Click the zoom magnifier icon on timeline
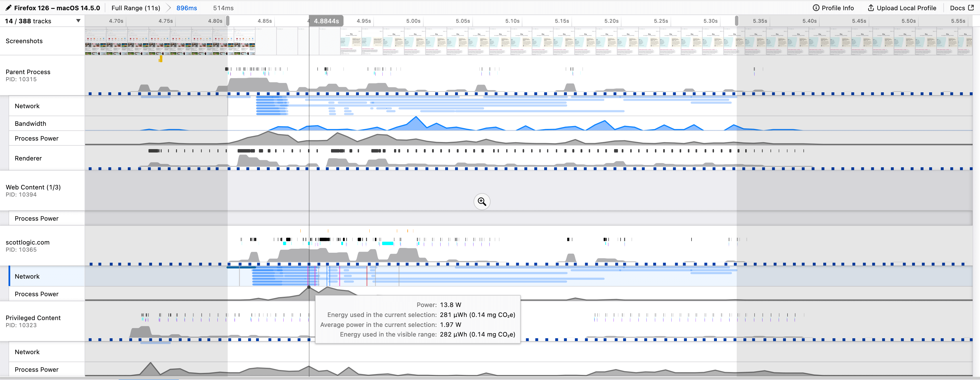The width and height of the screenshot is (980, 380). tap(482, 201)
